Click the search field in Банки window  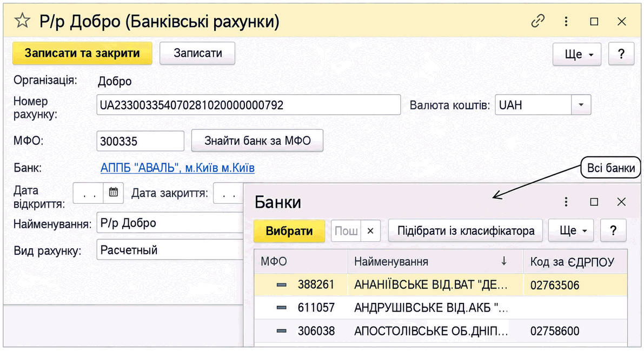click(346, 230)
